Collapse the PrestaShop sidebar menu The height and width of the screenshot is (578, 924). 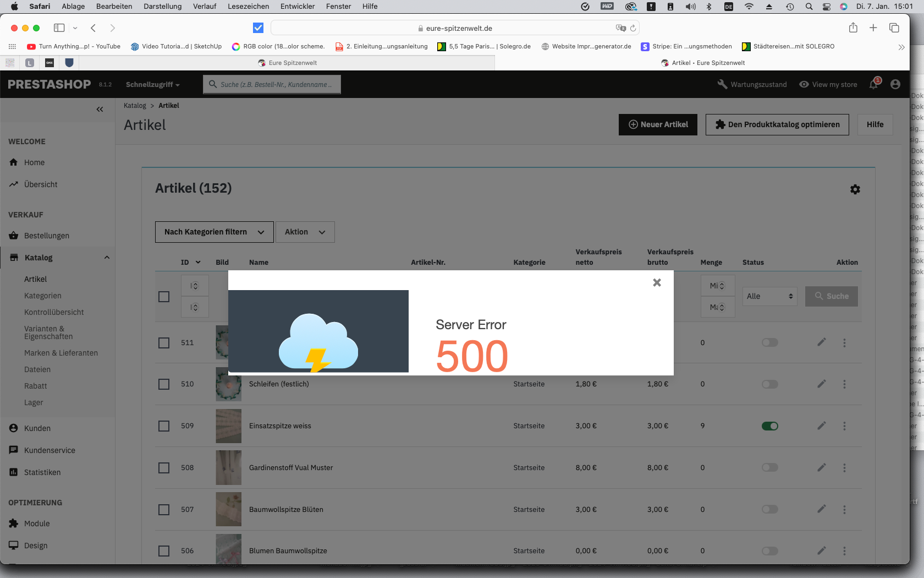click(100, 109)
